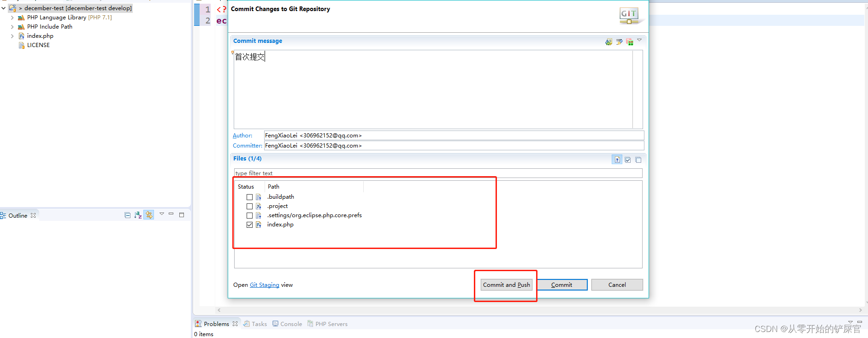Toggle Link with Editor in Outline
Viewport: 868px width, 338px height.
pos(149,215)
